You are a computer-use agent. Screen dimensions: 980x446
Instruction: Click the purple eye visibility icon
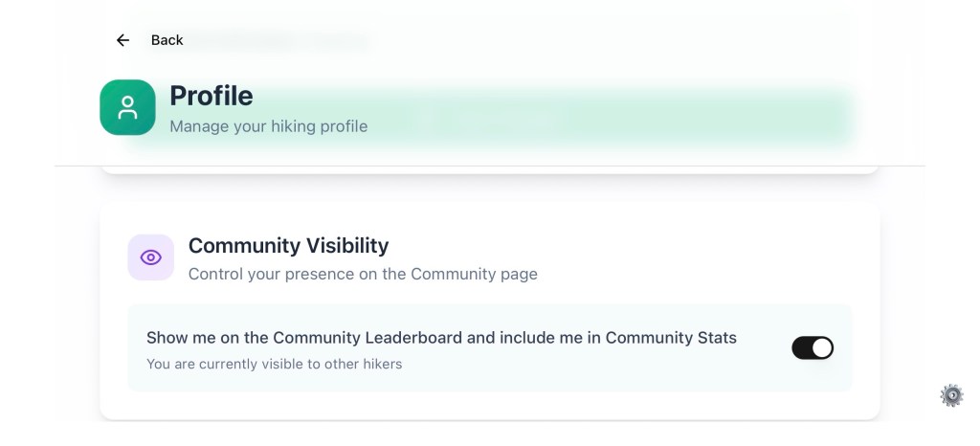pyautogui.click(x=151, y=257)
